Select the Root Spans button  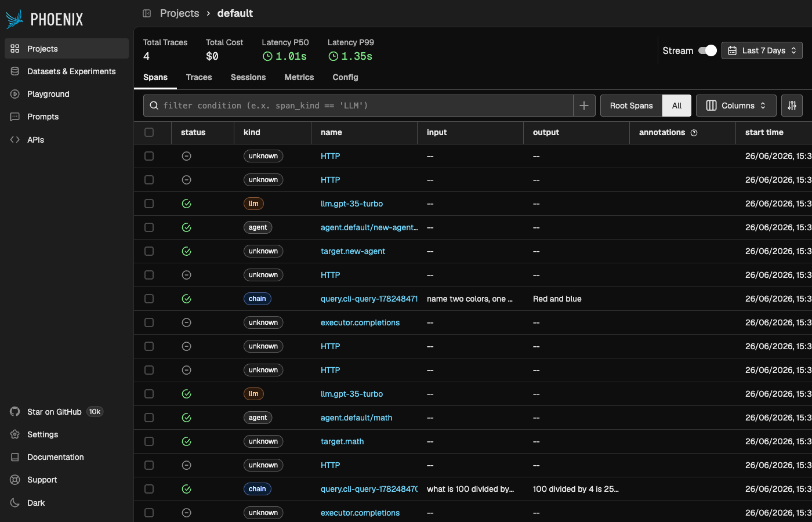click(x=632, y=106)
